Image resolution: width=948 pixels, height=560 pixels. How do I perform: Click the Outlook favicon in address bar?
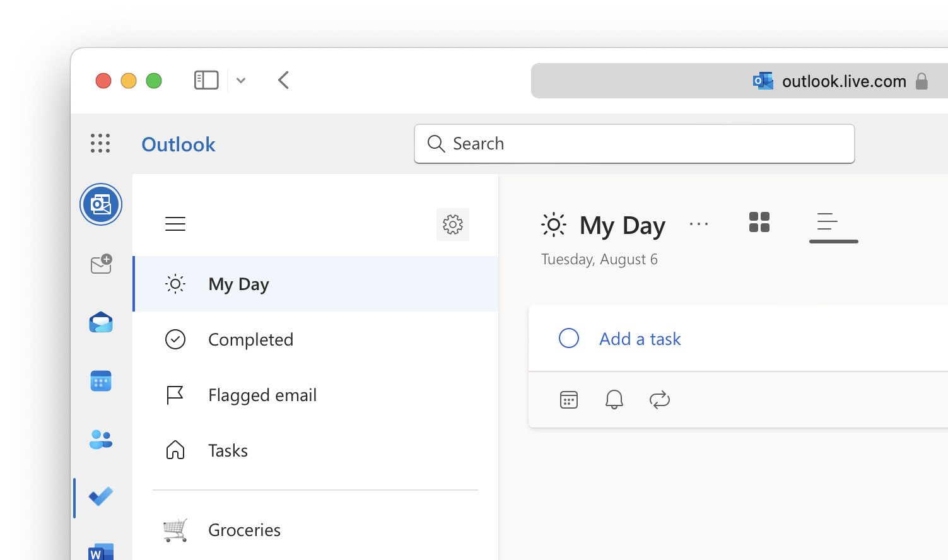[763, 81]
